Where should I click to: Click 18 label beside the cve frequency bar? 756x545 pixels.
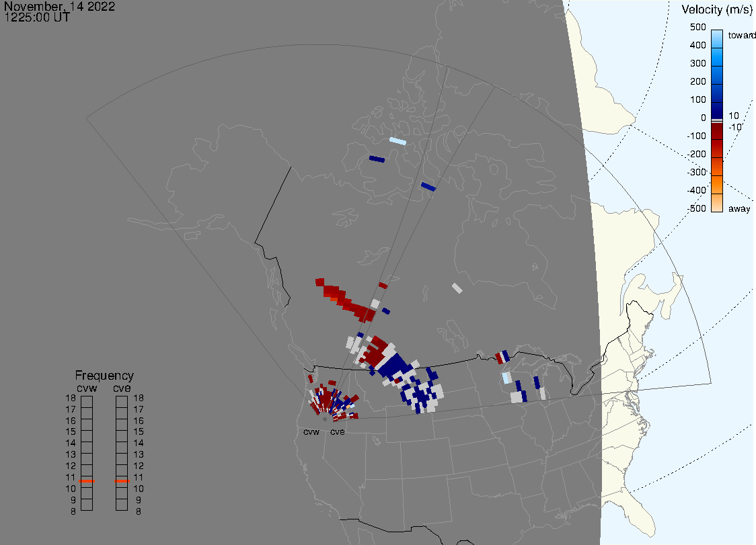[139, 398]
